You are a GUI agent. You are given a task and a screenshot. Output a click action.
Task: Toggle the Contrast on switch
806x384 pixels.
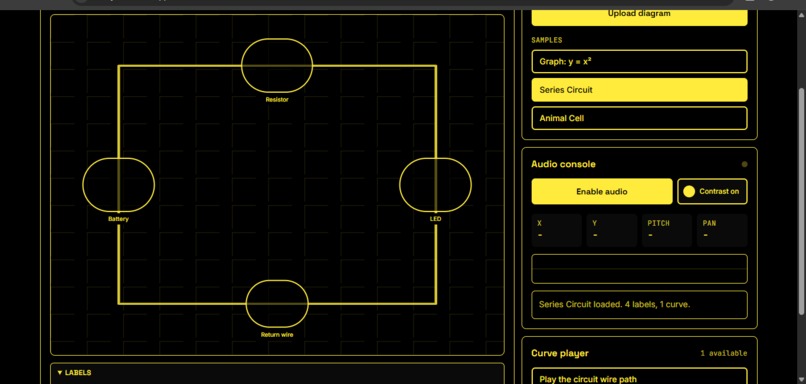tap(712, 192)
